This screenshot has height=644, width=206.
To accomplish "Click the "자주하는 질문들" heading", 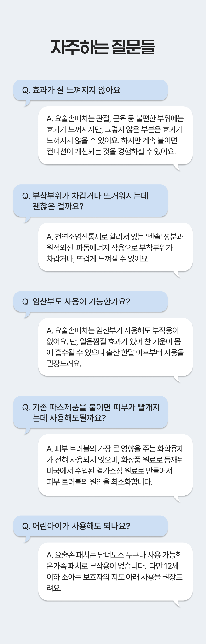I will pyautogui.click(x=103, y=47).
